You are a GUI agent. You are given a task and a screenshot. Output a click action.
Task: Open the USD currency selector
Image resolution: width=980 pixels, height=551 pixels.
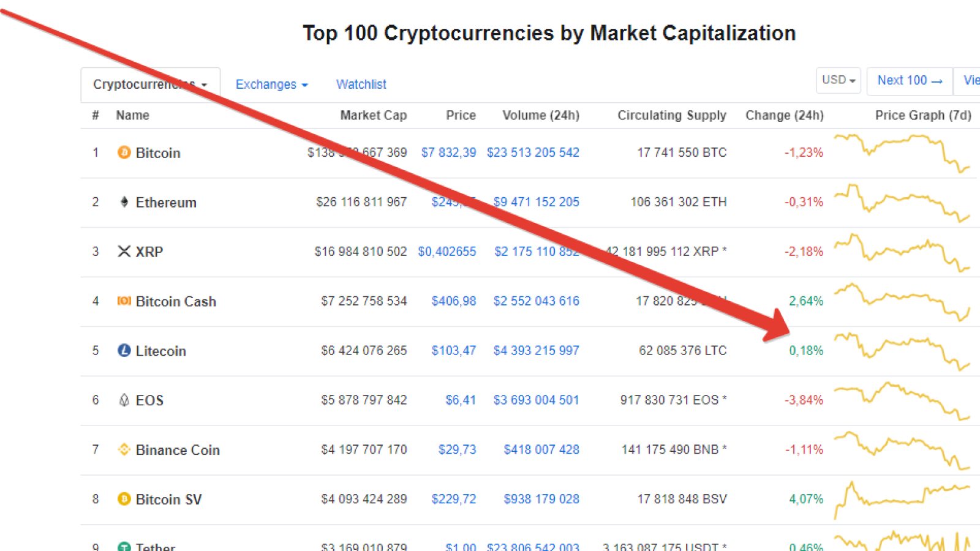click(839, 80)
